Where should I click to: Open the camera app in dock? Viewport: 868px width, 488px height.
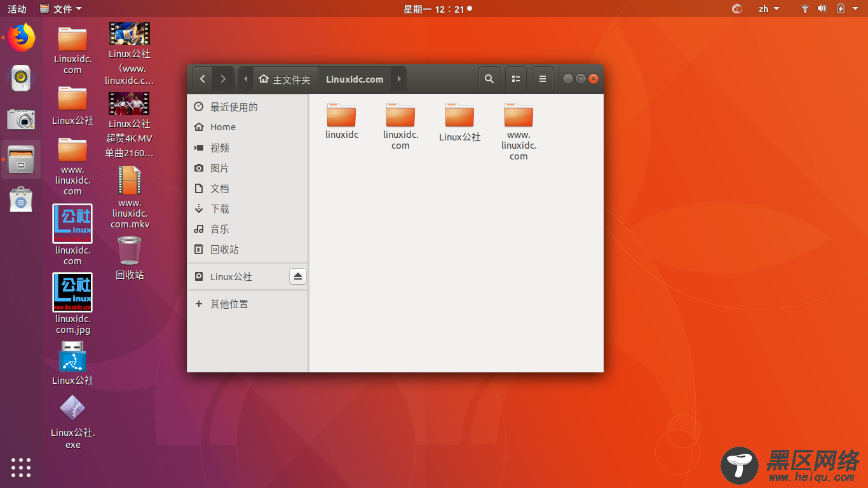click(x=21, y=119)
